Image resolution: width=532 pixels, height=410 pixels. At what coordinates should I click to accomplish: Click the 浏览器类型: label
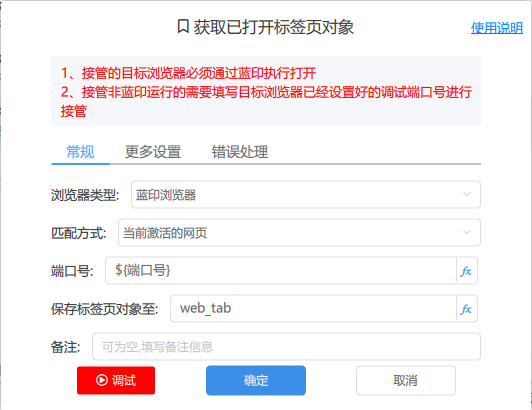pos(85,195)
